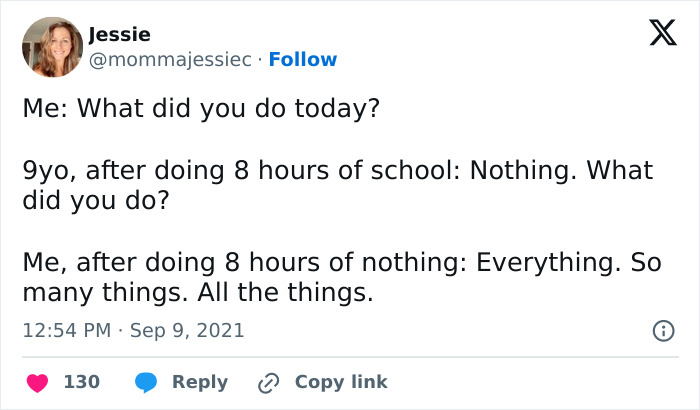Click the blue reply speech bubble icon

[x=146, y=382]
